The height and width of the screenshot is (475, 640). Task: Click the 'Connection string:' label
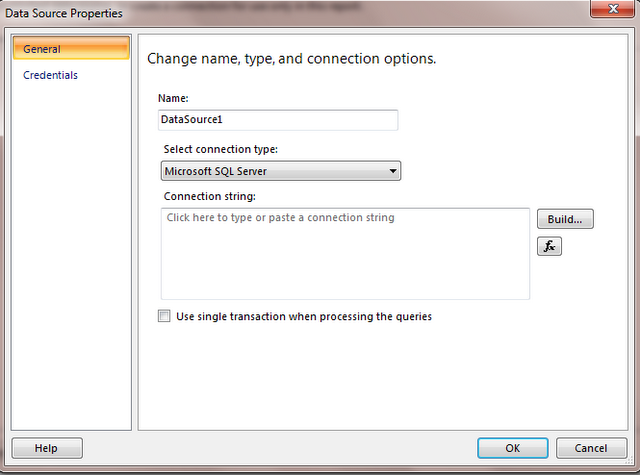(x=210, y=196)
